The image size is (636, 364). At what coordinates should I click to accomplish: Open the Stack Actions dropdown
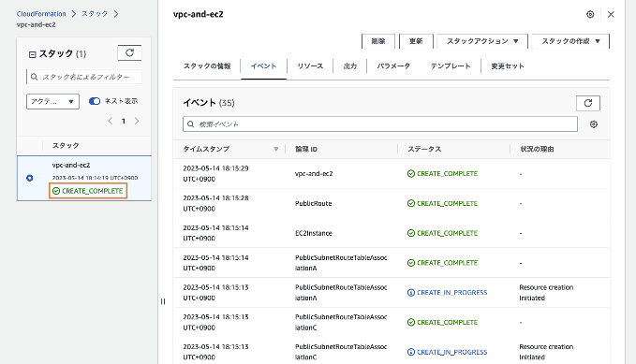(x=482, y=41)
